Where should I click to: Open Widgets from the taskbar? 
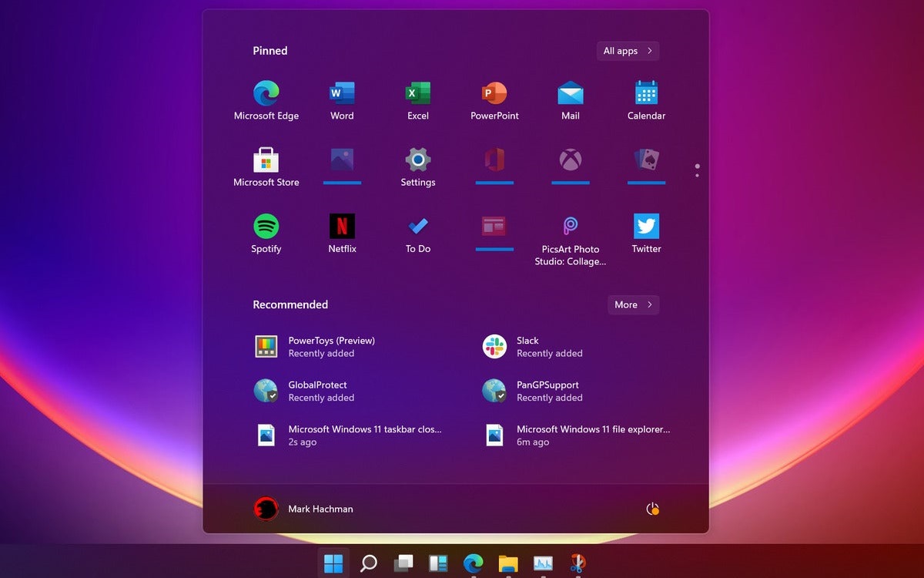tap(438, 563)
